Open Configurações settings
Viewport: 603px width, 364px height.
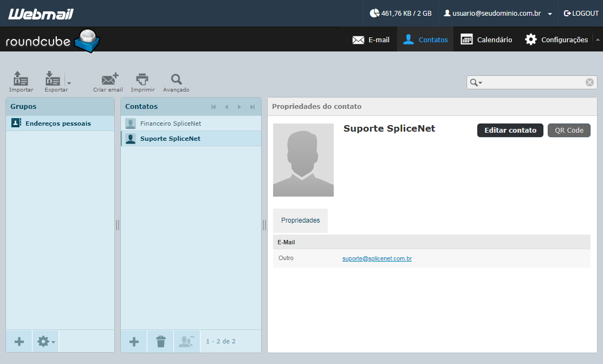click(x=556, y=40)
